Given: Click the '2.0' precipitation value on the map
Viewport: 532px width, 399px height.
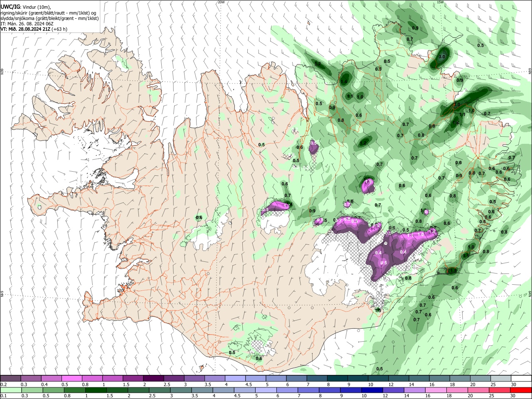Looking at the screenshot, I should pos(457,104).
